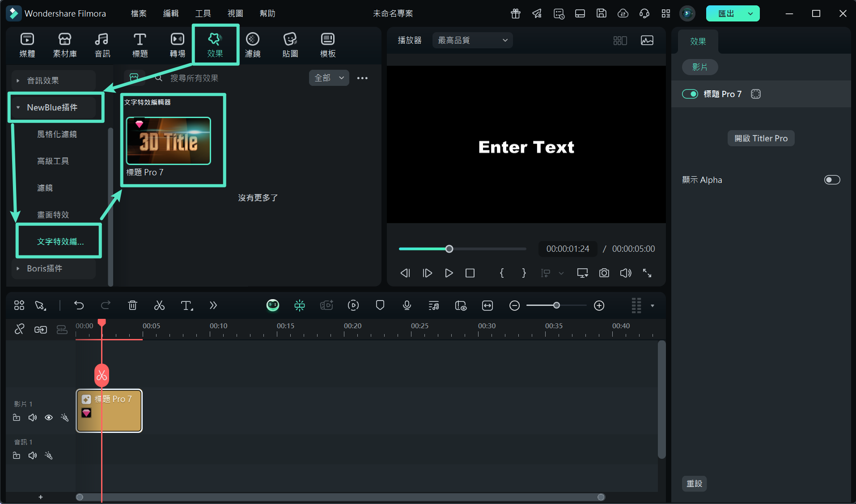Click the 重設 reset button
The image size is (856, 504).
tap(694, 483)
